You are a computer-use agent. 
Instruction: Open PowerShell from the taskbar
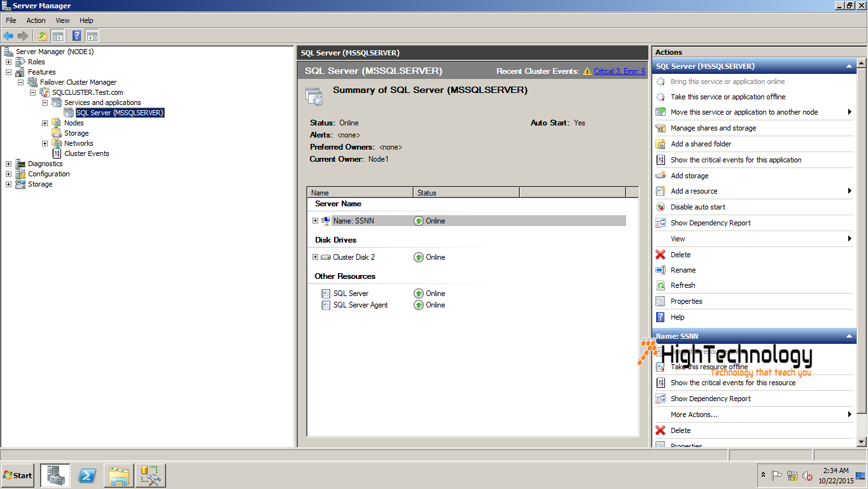pos(87,476)
